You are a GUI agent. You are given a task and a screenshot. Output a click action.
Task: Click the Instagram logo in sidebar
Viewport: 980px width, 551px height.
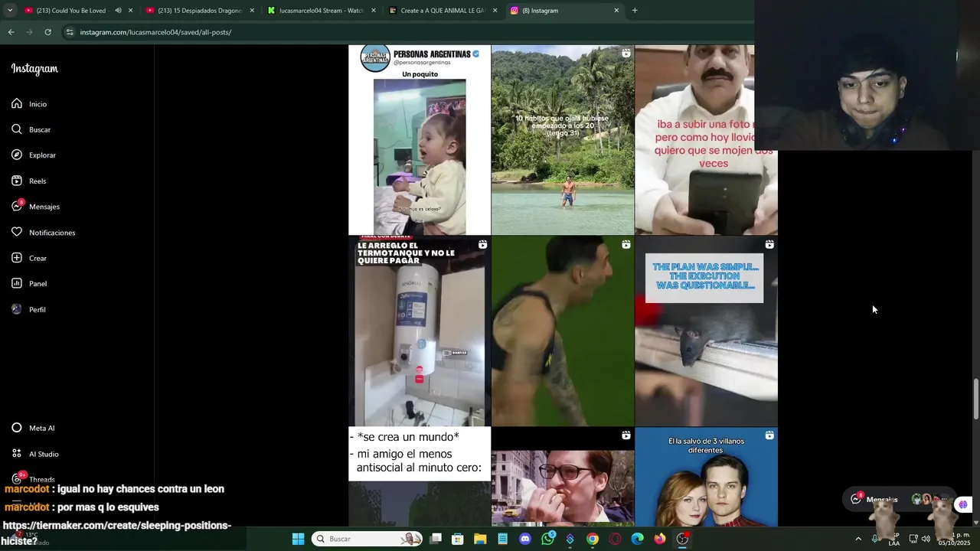(34, 69)
